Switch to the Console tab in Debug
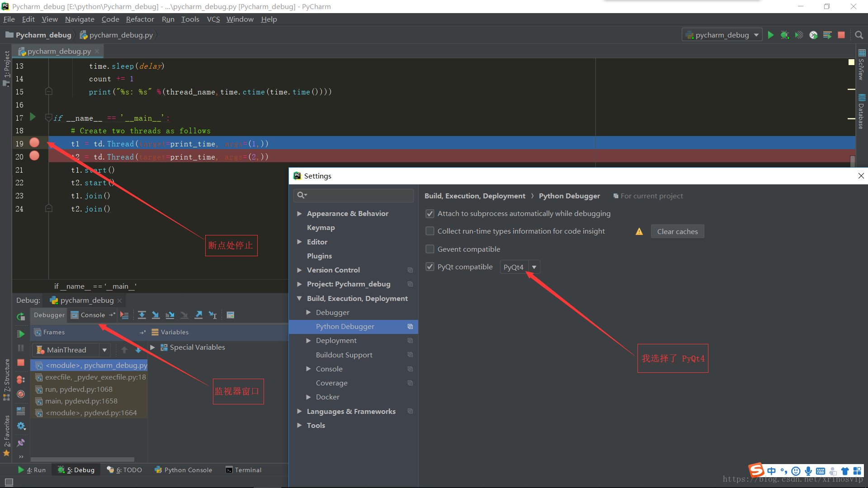This screenshot has height=488, width=868. [x=92, y=315]
